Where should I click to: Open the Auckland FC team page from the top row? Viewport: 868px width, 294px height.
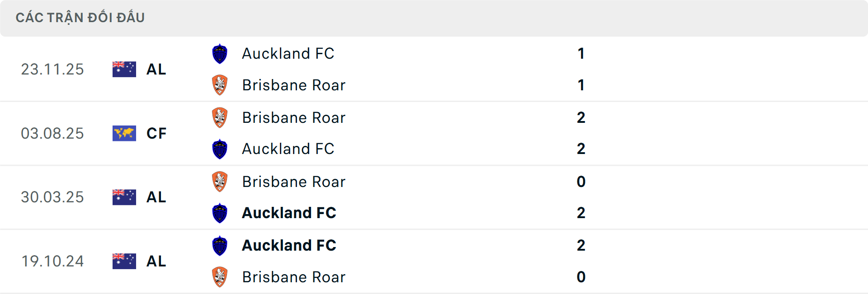(x=288, y=53)
